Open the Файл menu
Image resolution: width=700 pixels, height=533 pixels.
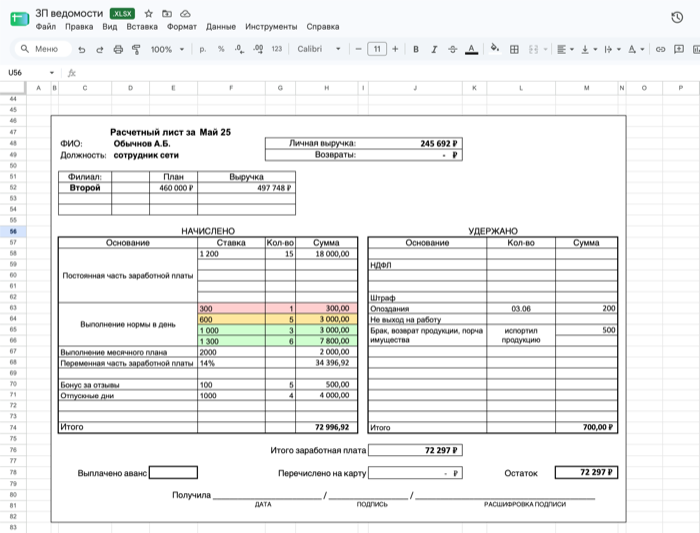point(46,27)
